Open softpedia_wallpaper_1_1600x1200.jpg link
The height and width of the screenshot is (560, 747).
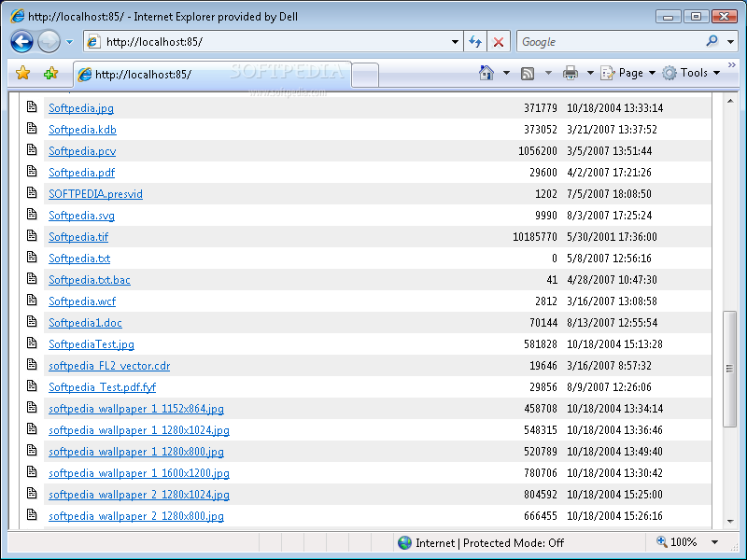[138, 473]
